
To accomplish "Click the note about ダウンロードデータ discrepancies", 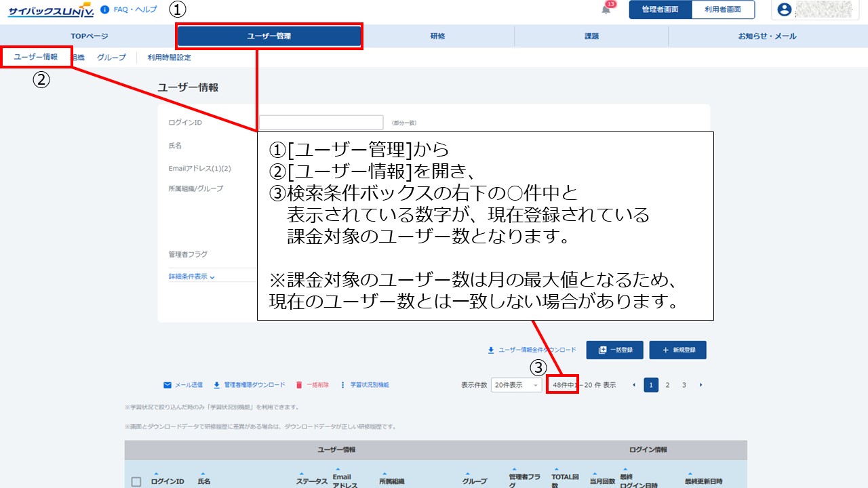I will click(260, 427).
